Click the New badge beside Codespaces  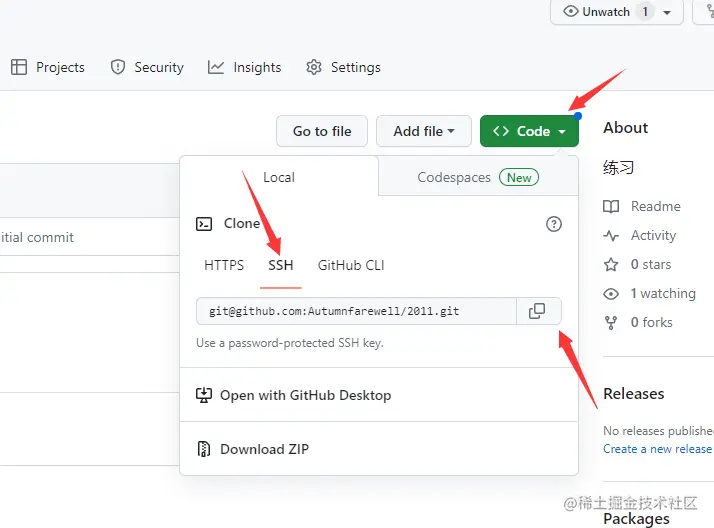coord(519,178)
